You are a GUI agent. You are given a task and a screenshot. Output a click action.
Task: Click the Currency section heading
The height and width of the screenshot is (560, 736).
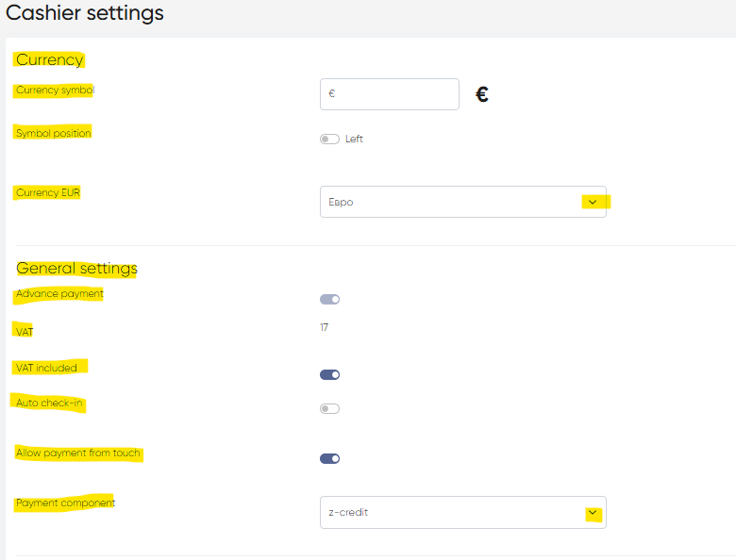click(50, 59)
